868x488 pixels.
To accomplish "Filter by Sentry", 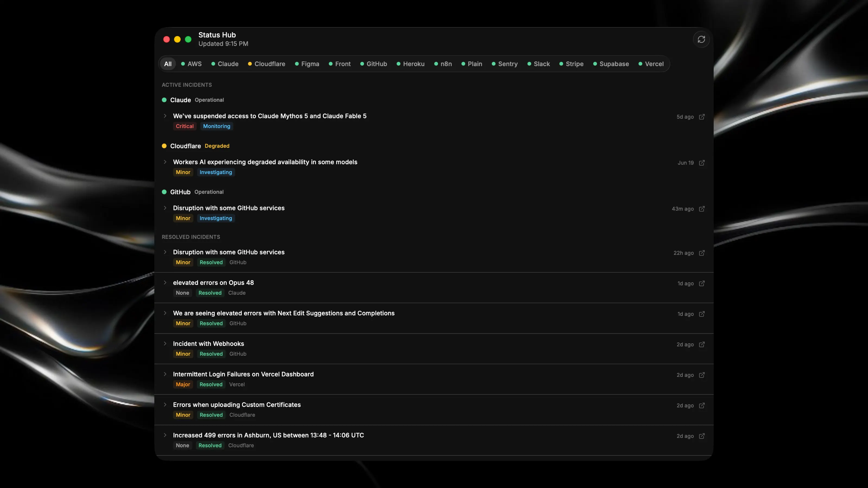I will [505, 64].
